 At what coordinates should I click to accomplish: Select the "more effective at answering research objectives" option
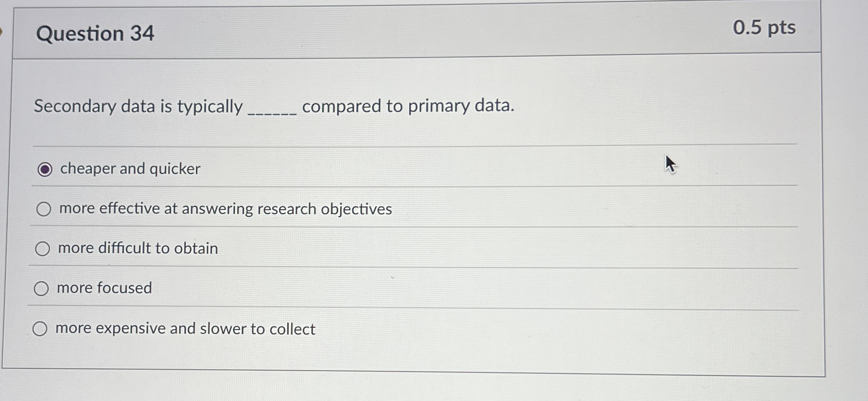pos(43,209)
